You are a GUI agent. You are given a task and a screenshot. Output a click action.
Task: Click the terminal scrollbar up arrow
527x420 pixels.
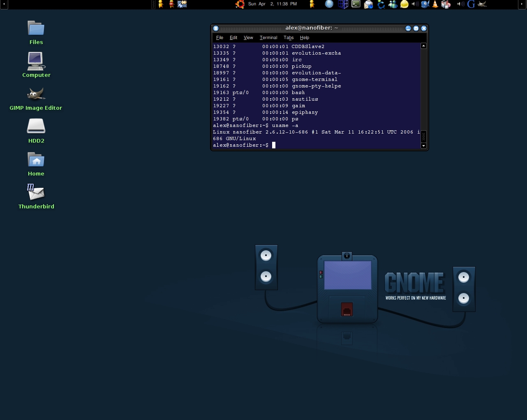tap(423, 46)
